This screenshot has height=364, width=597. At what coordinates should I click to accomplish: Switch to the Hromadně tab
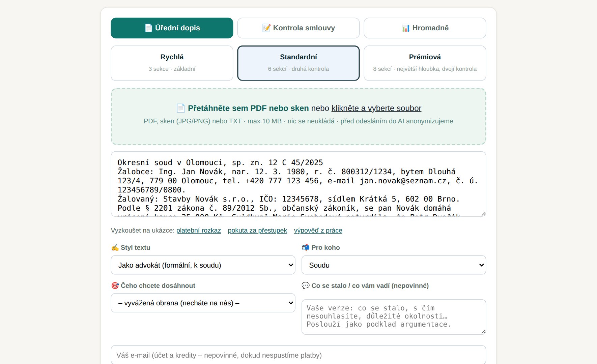point(425,28)
